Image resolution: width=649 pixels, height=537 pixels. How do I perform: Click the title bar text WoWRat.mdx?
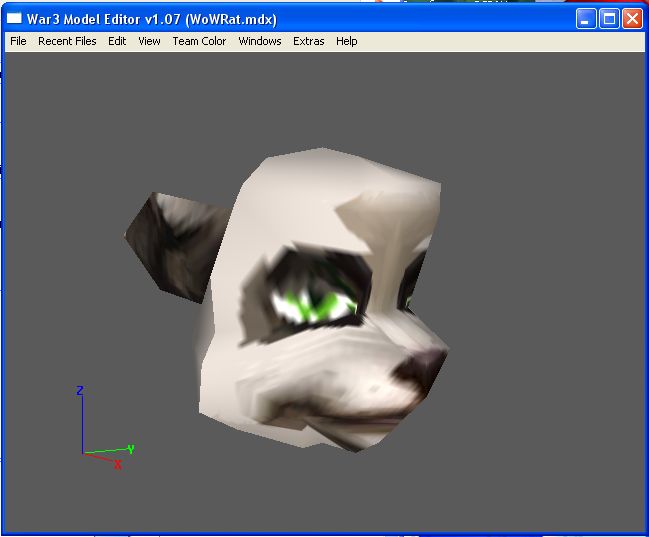point(231,19)
